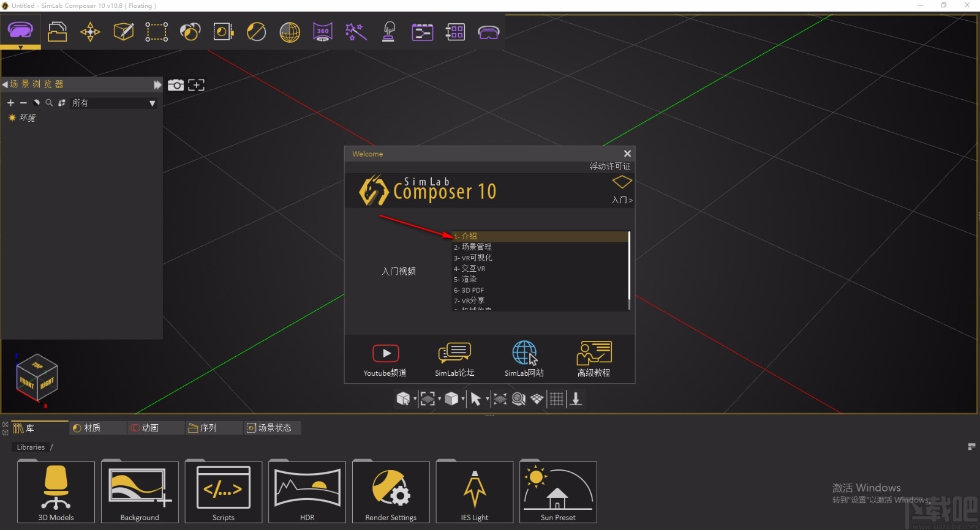This screenshot has width=980, height=530.
Task: Open the 360 panorama tool
Action: [x=323, y=32]
